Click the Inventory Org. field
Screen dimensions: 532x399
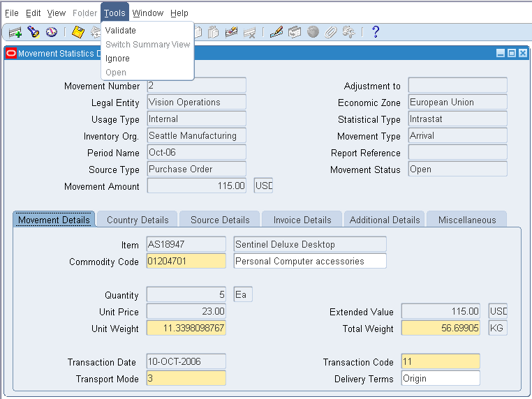click(197, 135)
